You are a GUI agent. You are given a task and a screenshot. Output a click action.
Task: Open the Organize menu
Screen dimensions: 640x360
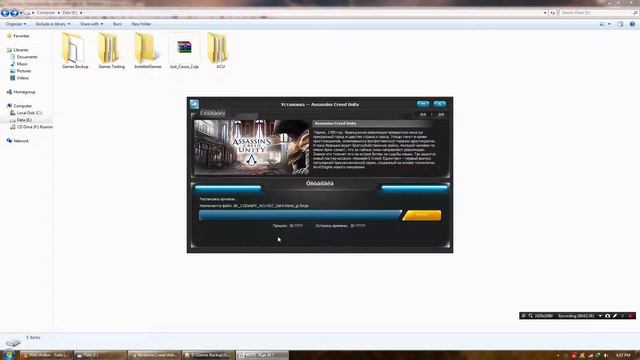tap(16, 24)
